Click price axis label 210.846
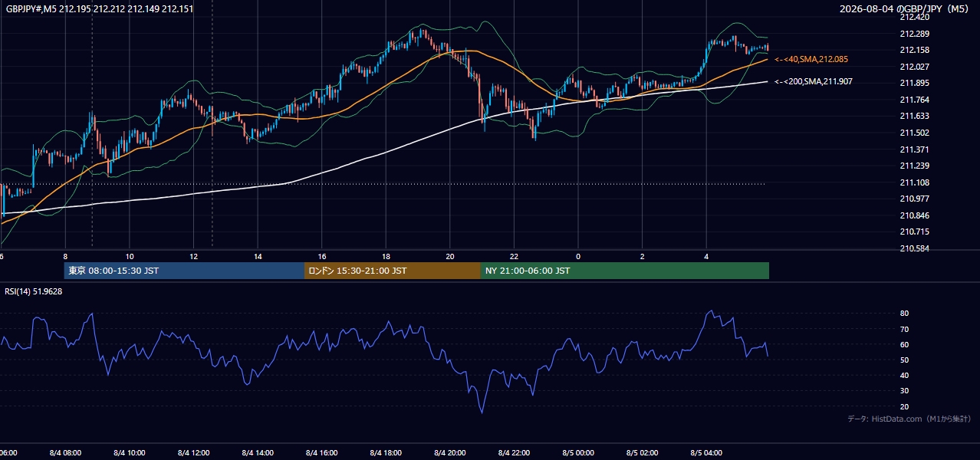 pyautogui.click(x=914, y=215)
